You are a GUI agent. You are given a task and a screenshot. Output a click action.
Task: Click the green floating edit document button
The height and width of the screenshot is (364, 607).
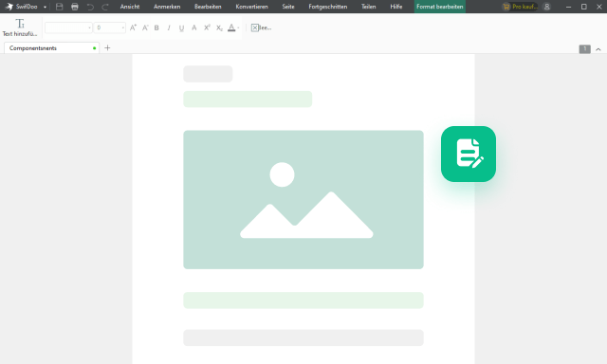pyautogui.click(x=468, y=154)
